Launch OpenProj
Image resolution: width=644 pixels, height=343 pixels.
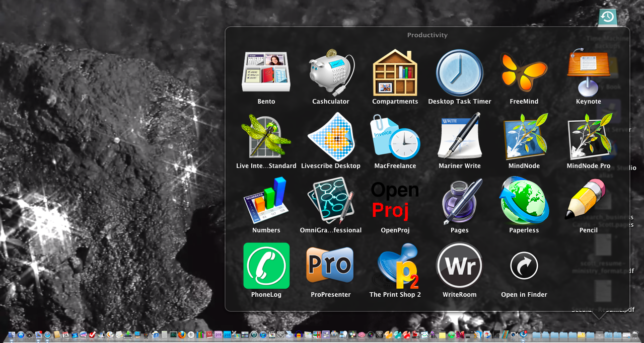[395, 201]
